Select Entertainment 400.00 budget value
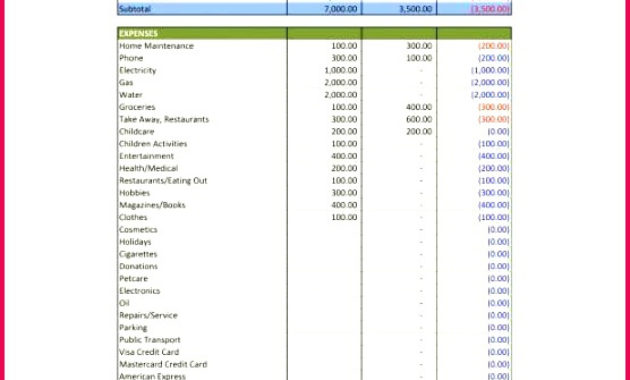The image size is (630, 380). click(344, 156)
